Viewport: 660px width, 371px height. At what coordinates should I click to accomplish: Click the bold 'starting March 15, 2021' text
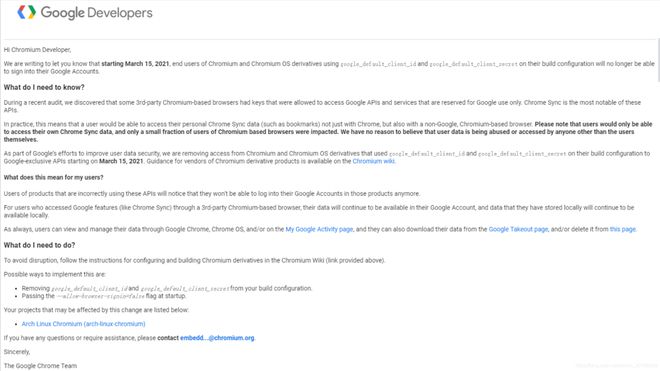135,64
